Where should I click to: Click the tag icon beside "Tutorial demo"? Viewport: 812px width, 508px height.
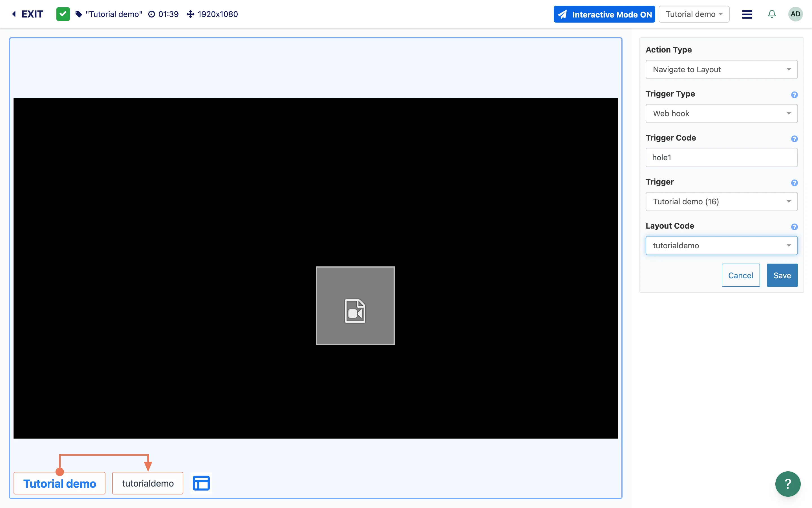point(78,14)
